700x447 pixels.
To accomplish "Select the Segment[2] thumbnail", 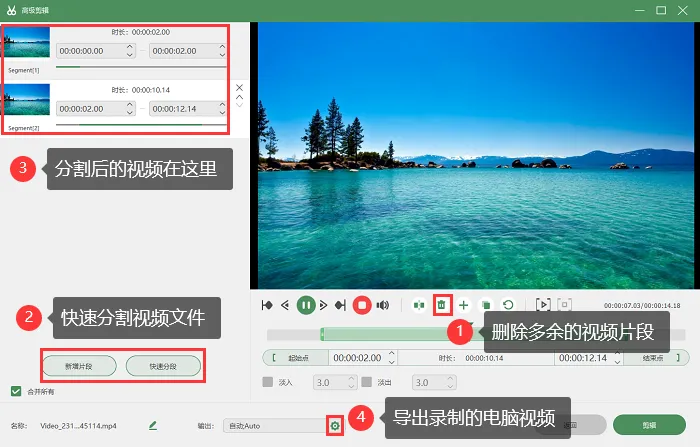I will (x=26, y=100).
